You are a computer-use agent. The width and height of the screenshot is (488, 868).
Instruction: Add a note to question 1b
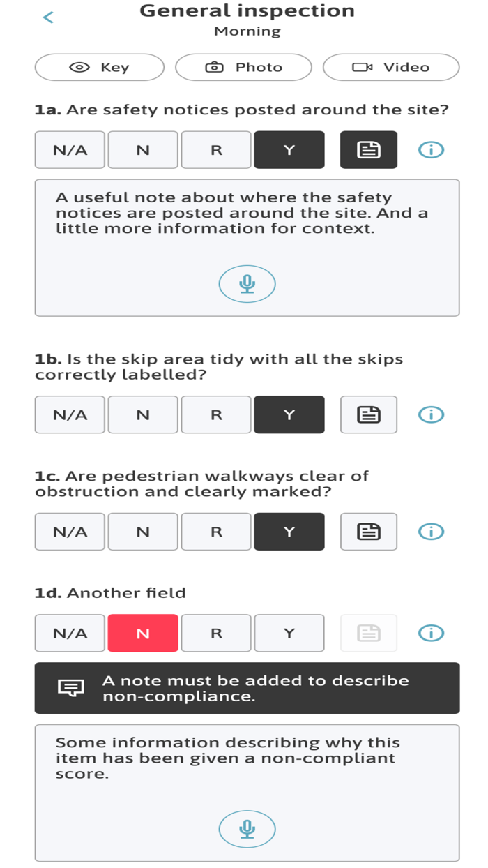[369, 415]
